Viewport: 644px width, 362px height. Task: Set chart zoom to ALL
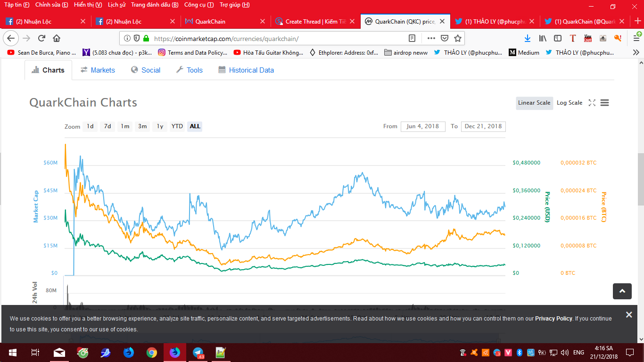pos(195,126)
